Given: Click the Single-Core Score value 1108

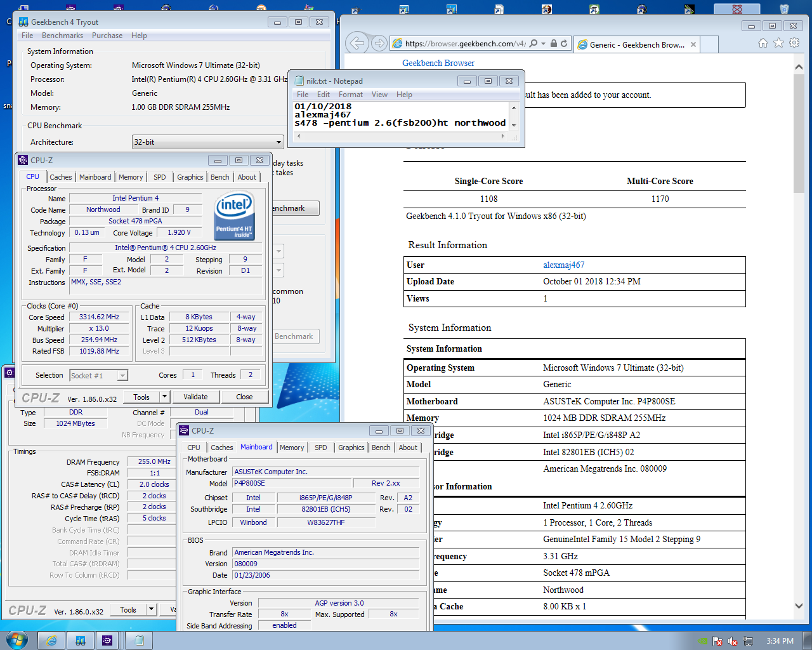Looking at the screenshot, I should click(x=488, y=199).
